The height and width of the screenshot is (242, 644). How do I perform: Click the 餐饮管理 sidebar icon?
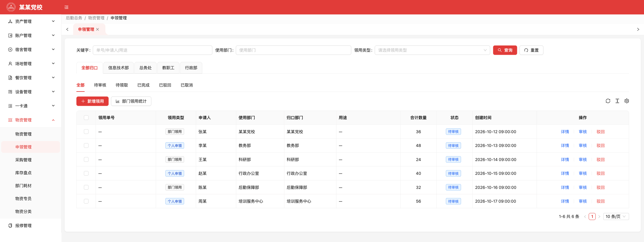tap(10, 78)
